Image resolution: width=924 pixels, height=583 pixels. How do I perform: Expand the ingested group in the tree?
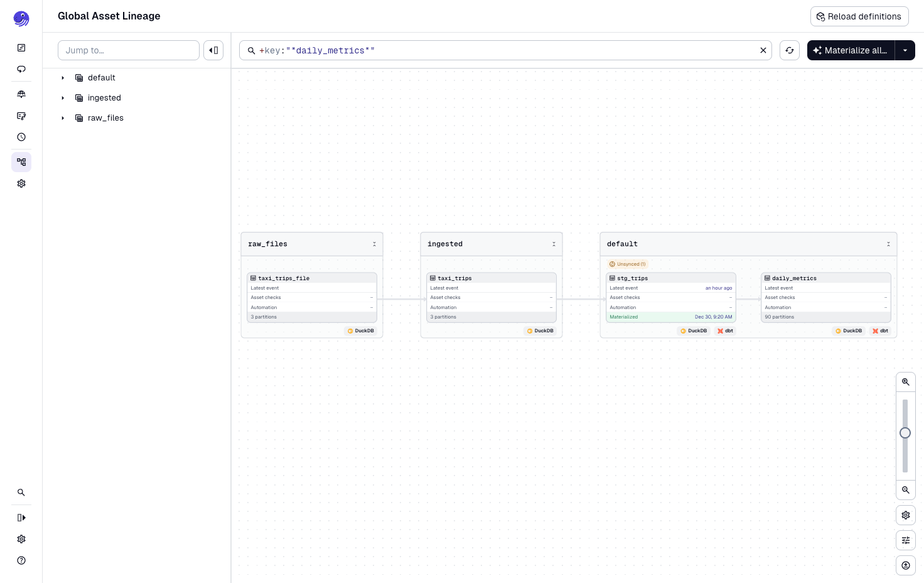(63, 98)
